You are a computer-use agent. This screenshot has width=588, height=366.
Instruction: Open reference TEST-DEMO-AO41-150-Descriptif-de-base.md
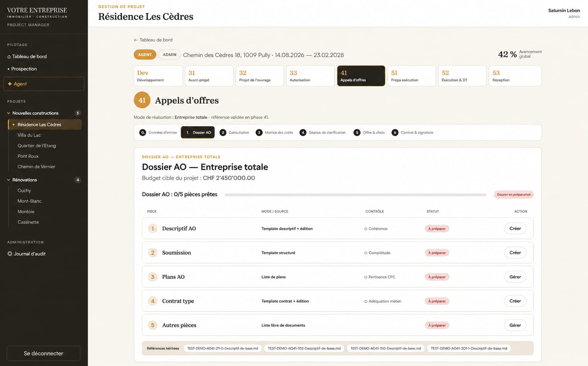tap(385, 348)
